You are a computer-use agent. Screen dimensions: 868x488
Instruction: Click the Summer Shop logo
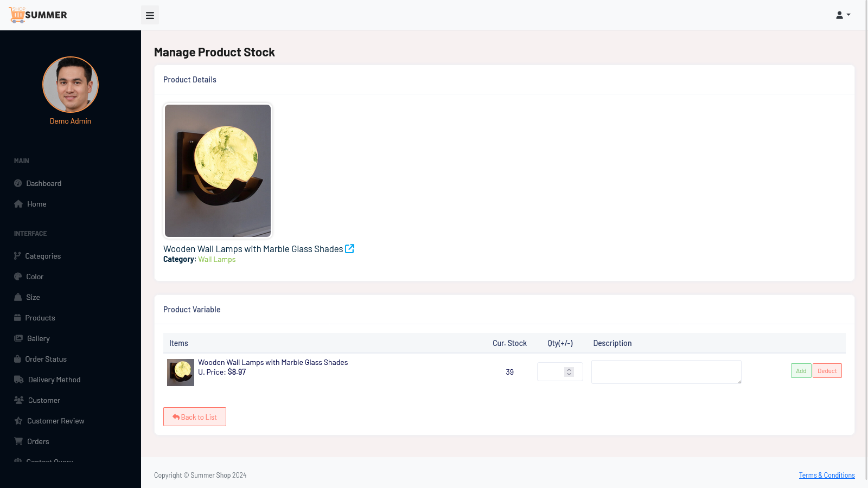38,15
